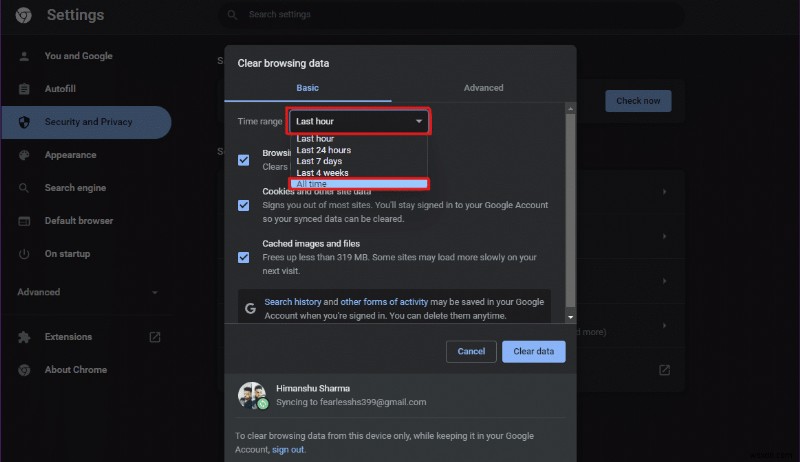This screenshot has height=462, width=800.
Task: Click the Google G icon in dialog
Action: click(x=250, y=309)
